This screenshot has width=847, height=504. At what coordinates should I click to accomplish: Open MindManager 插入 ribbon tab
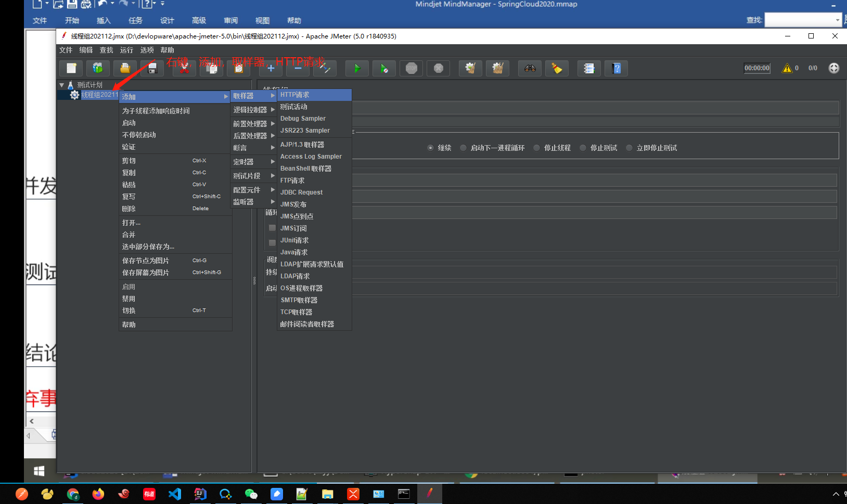tap(104, 20)
